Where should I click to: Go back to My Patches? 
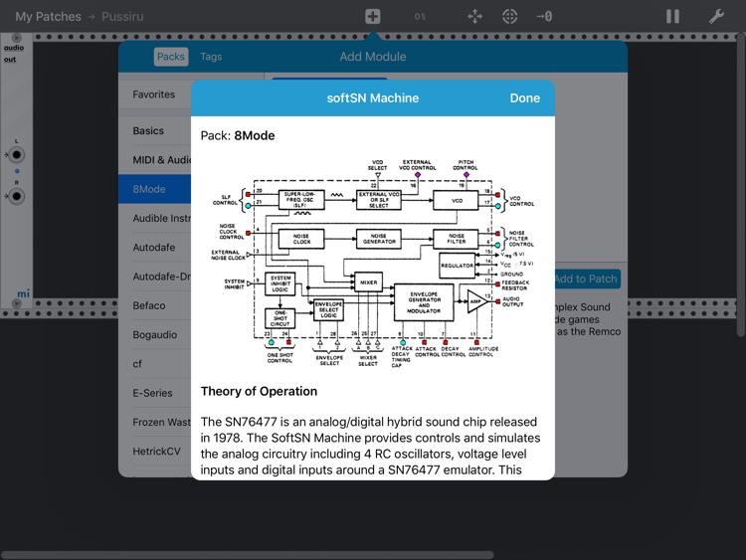click(48, 17)
